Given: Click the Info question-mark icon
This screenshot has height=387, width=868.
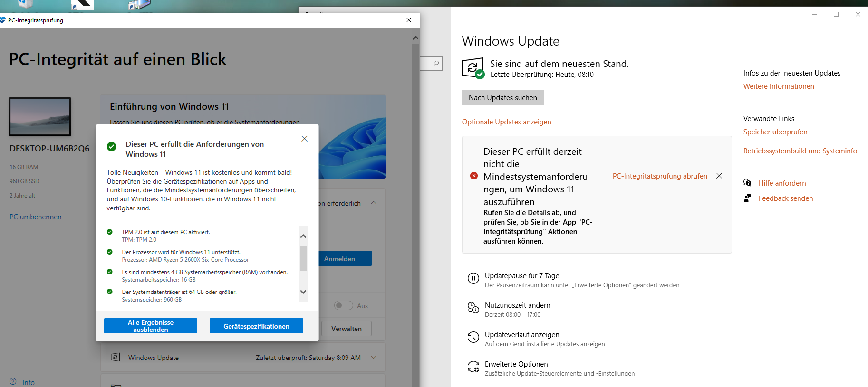Looking at the screenshot, I should [13, 382].
